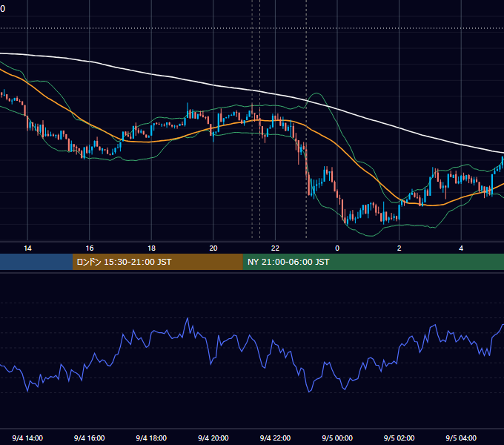Image resolution: width=504 pixels, height=445 pixels.
Task: Click the hour label 22 on price chart axis
Action: click(275, 248)
